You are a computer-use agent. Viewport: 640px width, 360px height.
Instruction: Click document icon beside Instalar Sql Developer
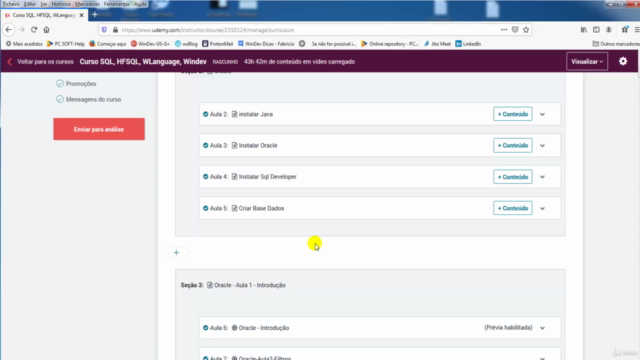[x=234, y=177]
